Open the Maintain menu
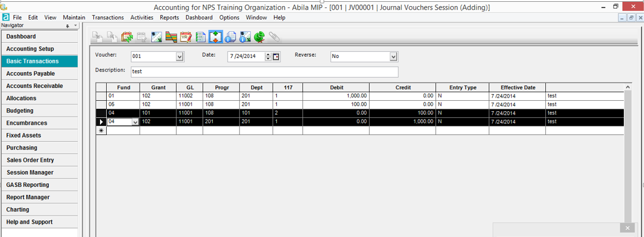Image resolution: width=644 pixels, height=237 pixels. (x=74, y=17)
